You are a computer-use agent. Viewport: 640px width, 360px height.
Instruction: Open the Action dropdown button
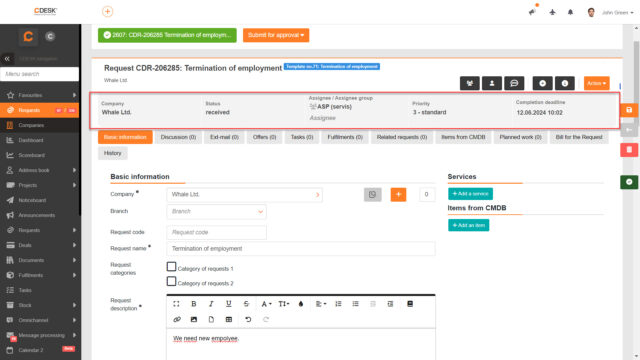(596, 83)
